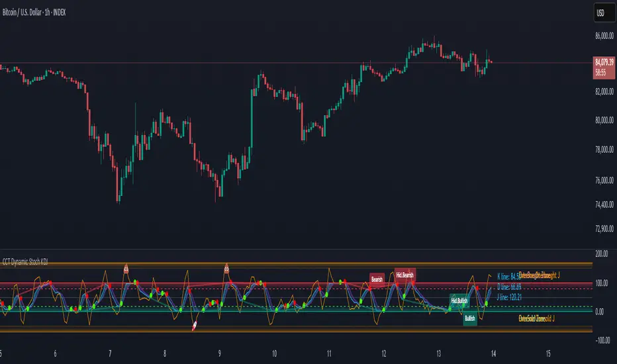Click the 76,000.00 price scale label
Viewport: 617px width, 364px height.
(x=604, y=180)
